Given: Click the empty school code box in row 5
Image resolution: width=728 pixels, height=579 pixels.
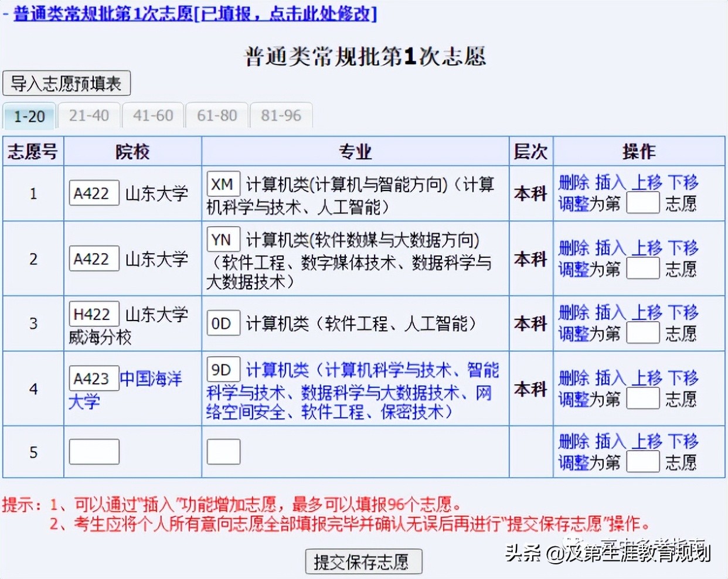Looking at the screenshot, I should pyautogui.click(x=93, y=451).
